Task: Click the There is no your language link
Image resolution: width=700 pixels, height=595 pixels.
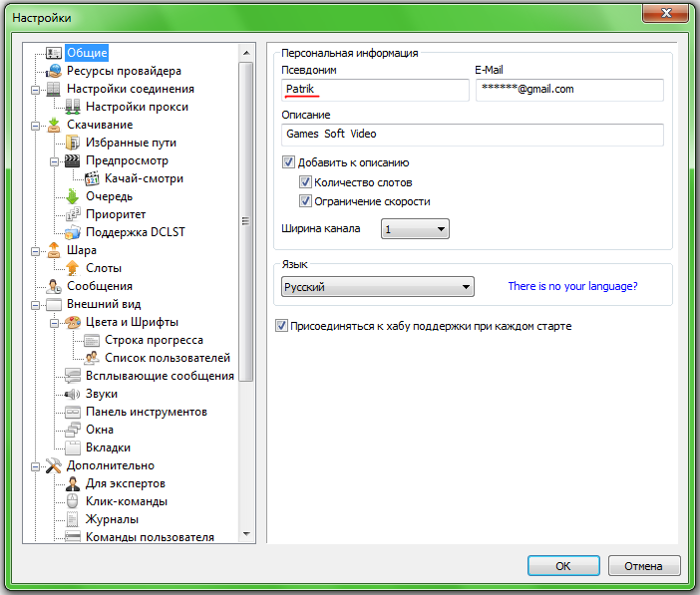Action: (x=572, y=287)
